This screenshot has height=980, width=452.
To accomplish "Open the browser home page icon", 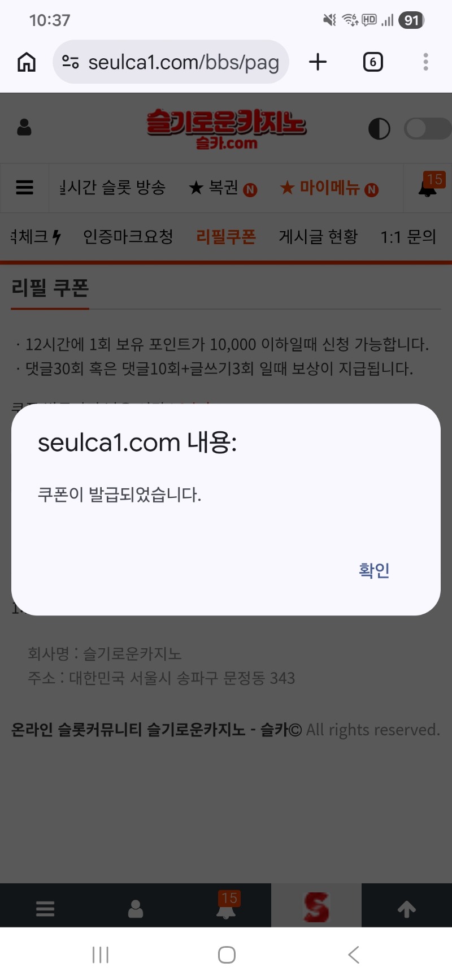I will tap(27, 62).
